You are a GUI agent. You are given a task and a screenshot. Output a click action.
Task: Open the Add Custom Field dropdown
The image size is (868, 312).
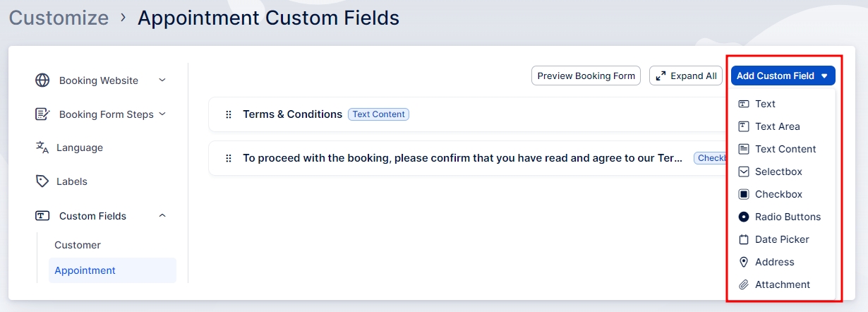pos(783,76)
